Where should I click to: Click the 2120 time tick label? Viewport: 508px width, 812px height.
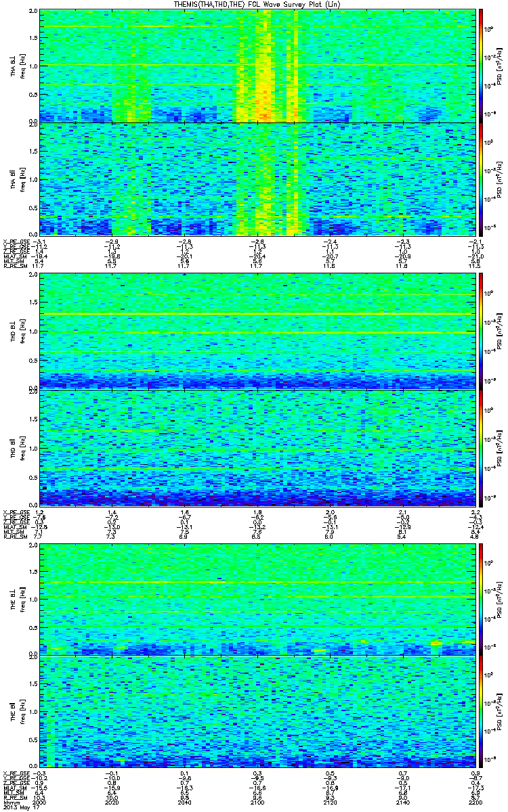[x=330, y=803]
